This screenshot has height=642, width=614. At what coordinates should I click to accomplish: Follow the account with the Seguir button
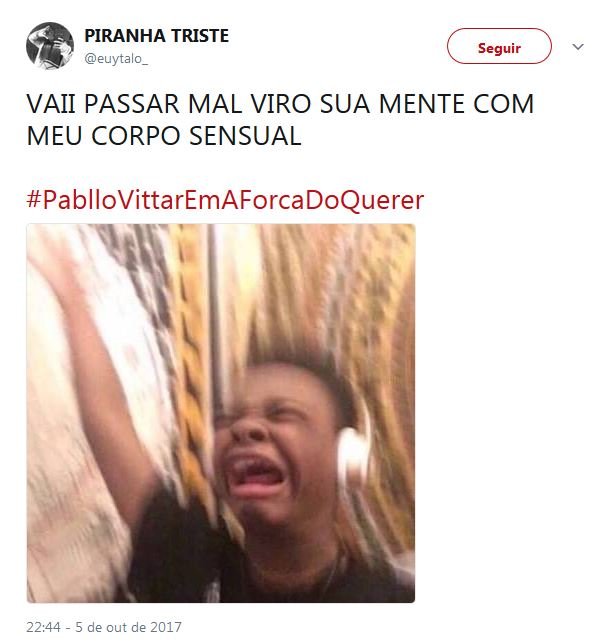[499, 46]
